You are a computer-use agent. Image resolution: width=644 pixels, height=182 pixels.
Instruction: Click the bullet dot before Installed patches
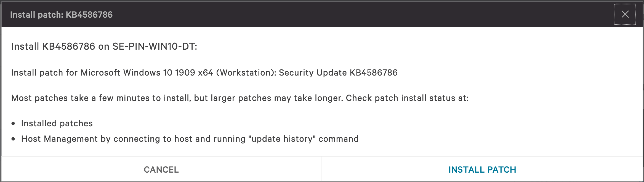13,124
